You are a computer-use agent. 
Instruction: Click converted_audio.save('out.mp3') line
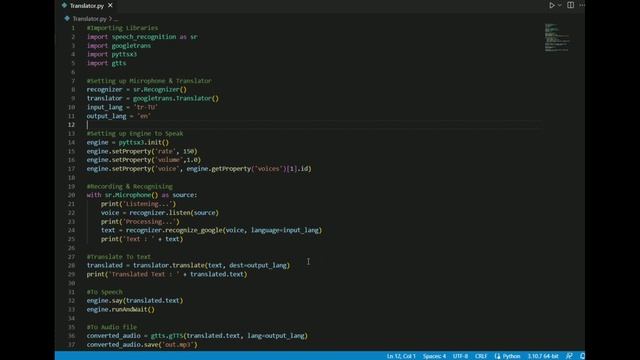tap(142, 344)
